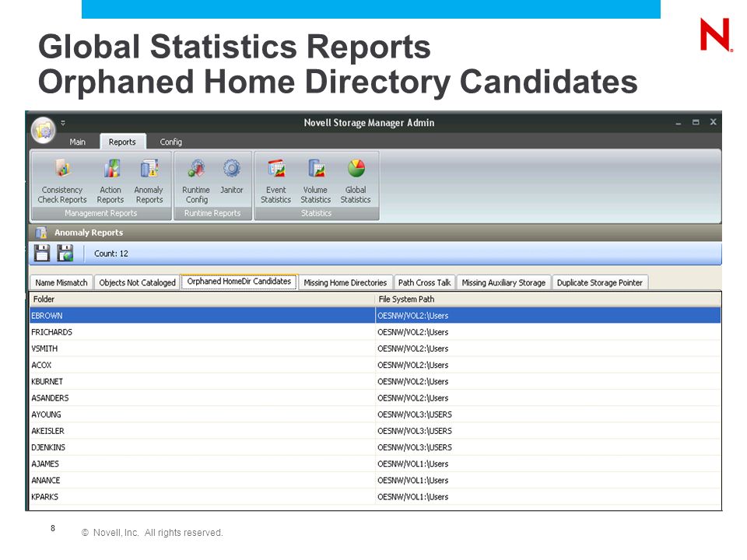Open the Missing Home Directories tab
This screenshot has height=560, width=747.
[345, 282]
